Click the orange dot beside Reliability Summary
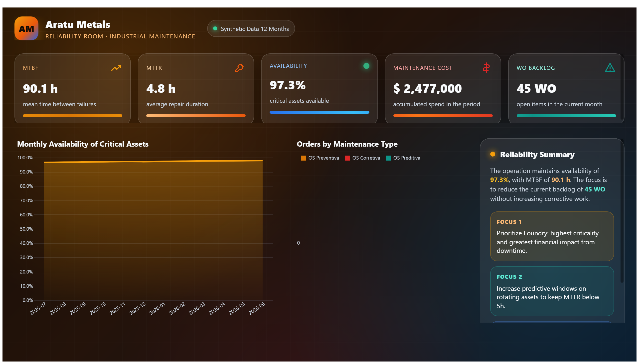The height and width of the screenshot is (364, 639). pyautogui.click(x=492, y=154)
